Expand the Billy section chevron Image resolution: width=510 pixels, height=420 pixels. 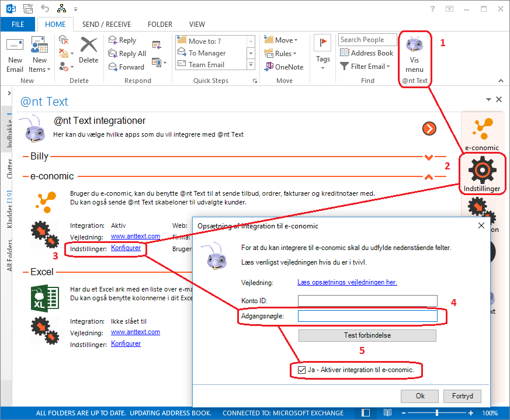[429, 158]
